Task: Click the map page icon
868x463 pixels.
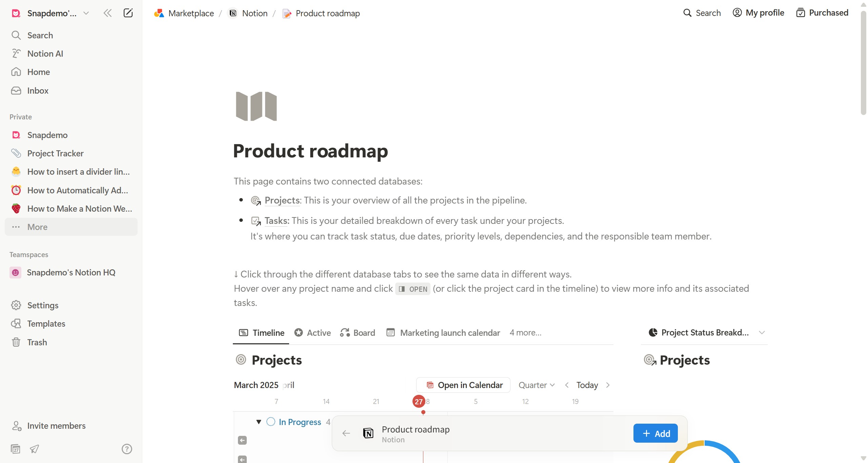Action: pos(256,106)
